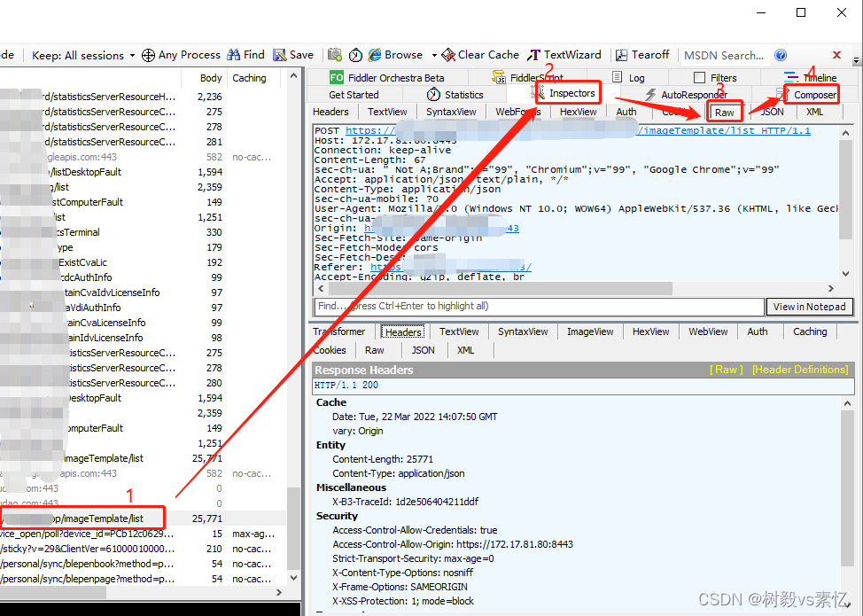
Task: Click the Clear Cache icon
Action: coord(448,54)
